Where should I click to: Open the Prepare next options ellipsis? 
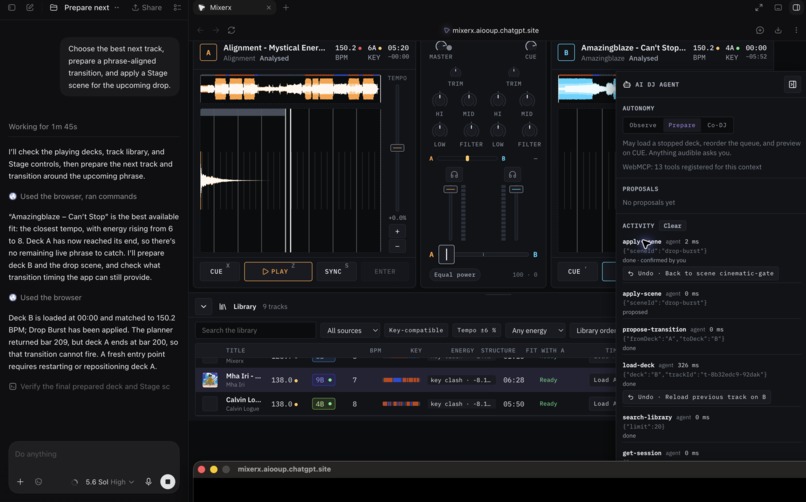tap(117, 8)
